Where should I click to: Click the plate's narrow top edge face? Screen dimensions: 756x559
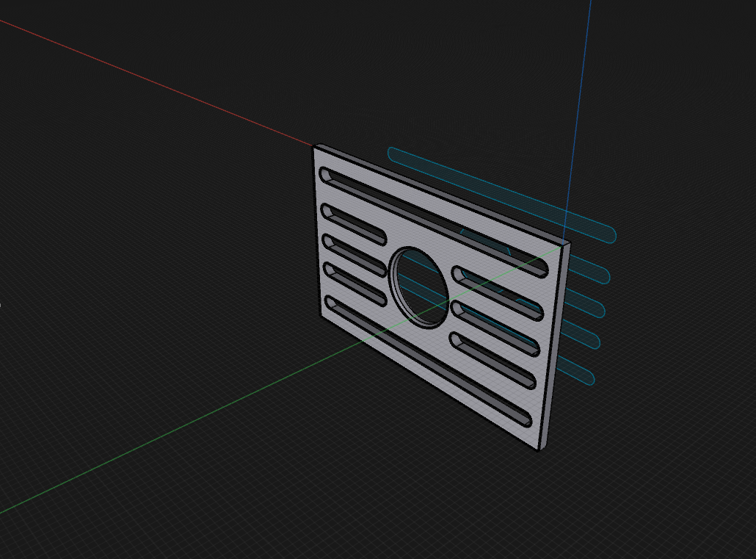[442, 193]
